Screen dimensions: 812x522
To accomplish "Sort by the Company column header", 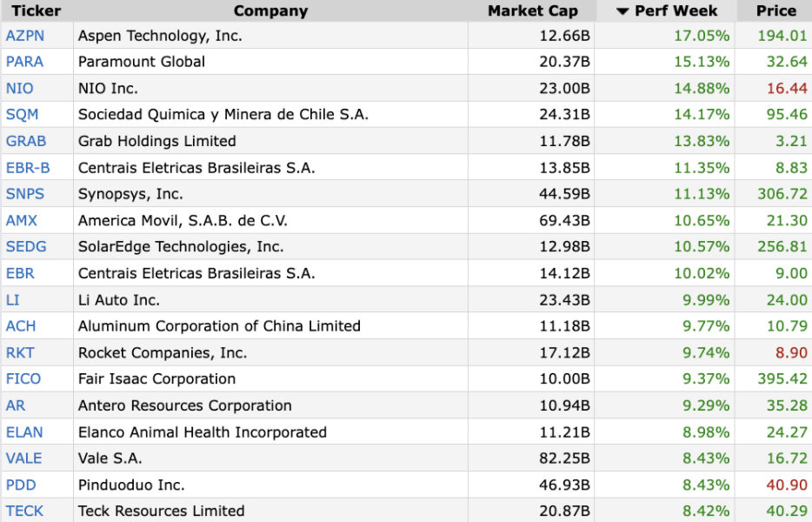I will click(270, 11).
